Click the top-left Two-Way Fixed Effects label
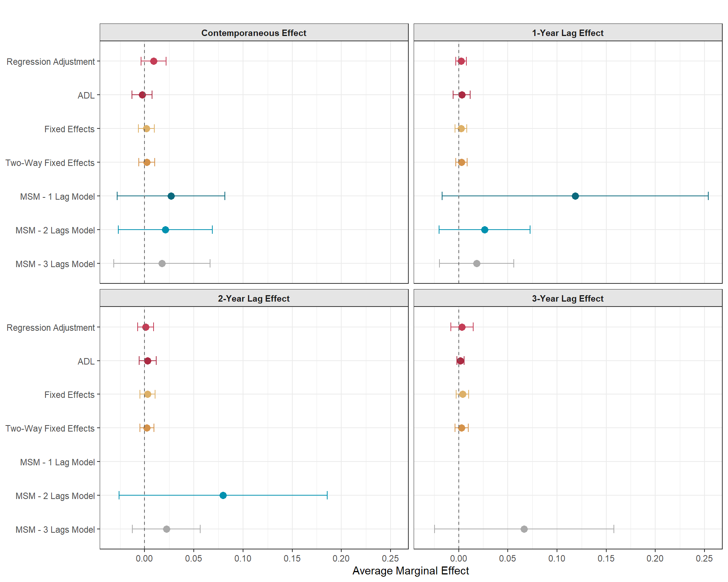Screen dimensions: 728x582 [50, 163]
